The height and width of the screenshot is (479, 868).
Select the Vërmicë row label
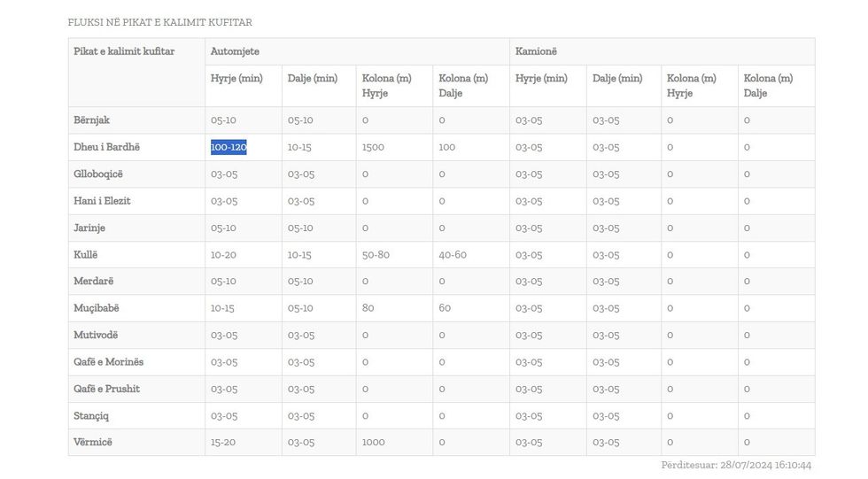click(x=93, y=442)
